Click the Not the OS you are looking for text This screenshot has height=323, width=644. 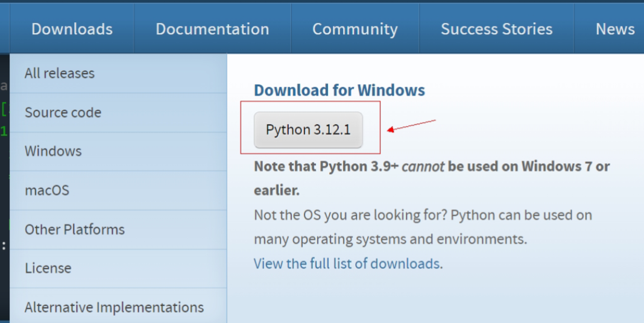423,227
